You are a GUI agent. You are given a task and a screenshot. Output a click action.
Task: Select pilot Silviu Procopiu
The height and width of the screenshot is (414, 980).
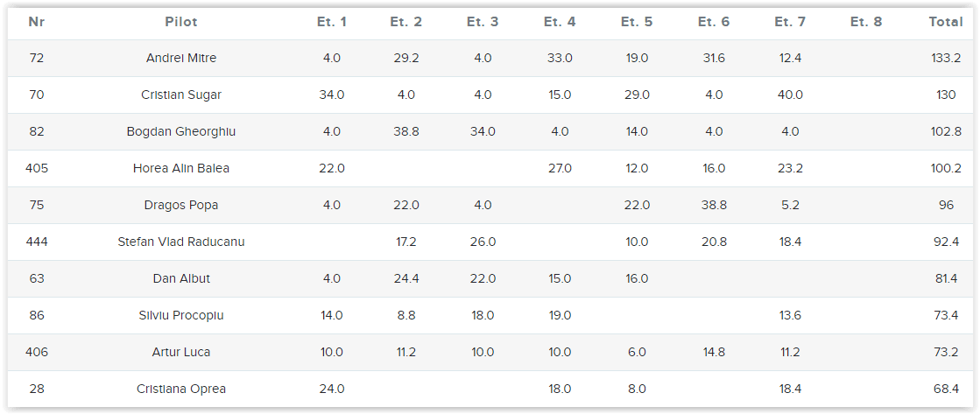(181, 315)
